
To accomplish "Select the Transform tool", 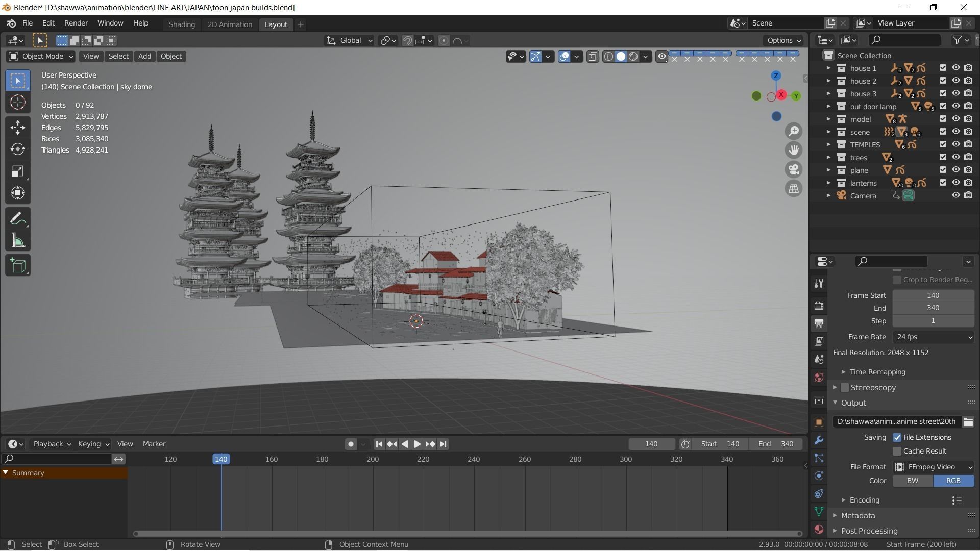I will 18,193.
